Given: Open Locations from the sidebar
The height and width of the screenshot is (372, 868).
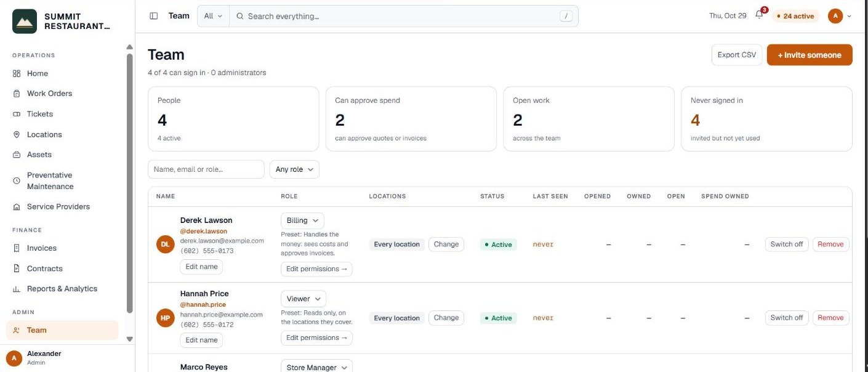Looking at the screenshot, I should pyautogui.click(x=44, y=134).
